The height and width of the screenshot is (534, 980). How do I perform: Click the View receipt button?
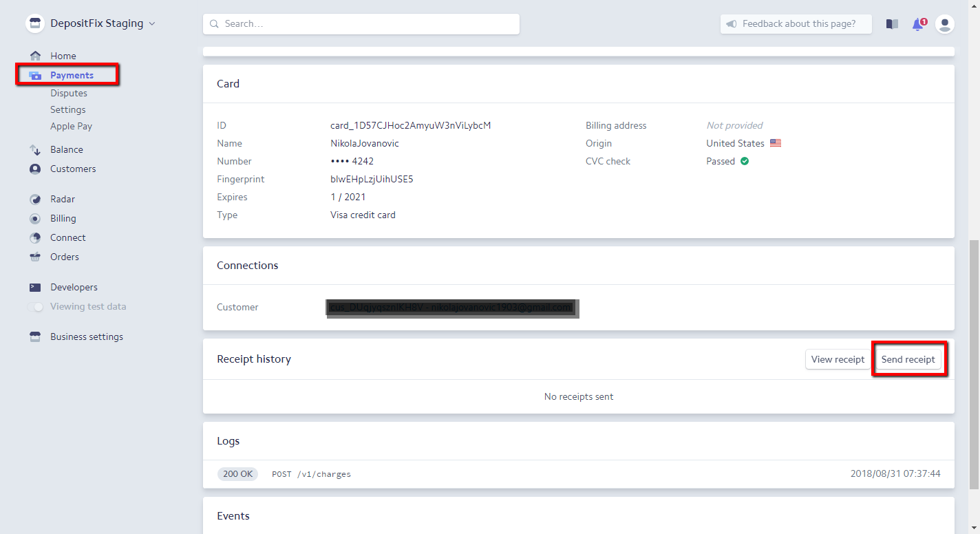click(x=838, y=359)
